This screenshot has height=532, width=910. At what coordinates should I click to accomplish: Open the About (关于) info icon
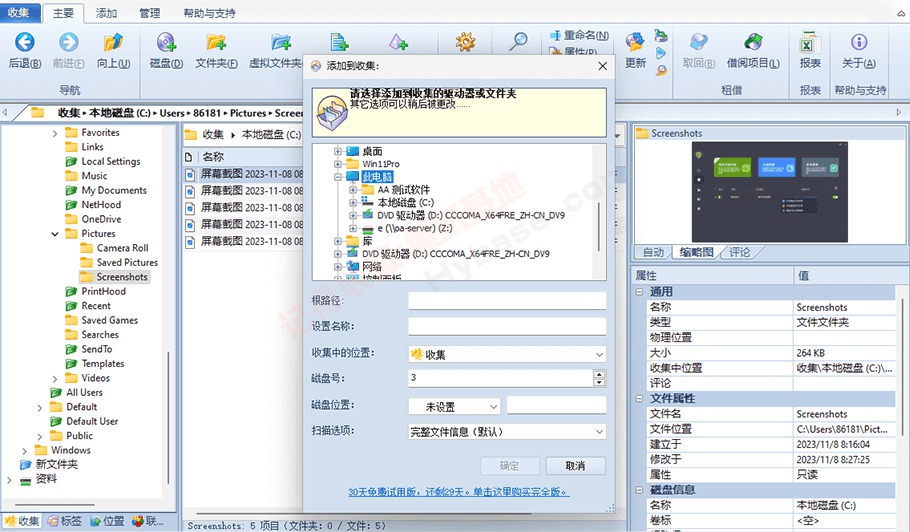click(x=859, y=42)
